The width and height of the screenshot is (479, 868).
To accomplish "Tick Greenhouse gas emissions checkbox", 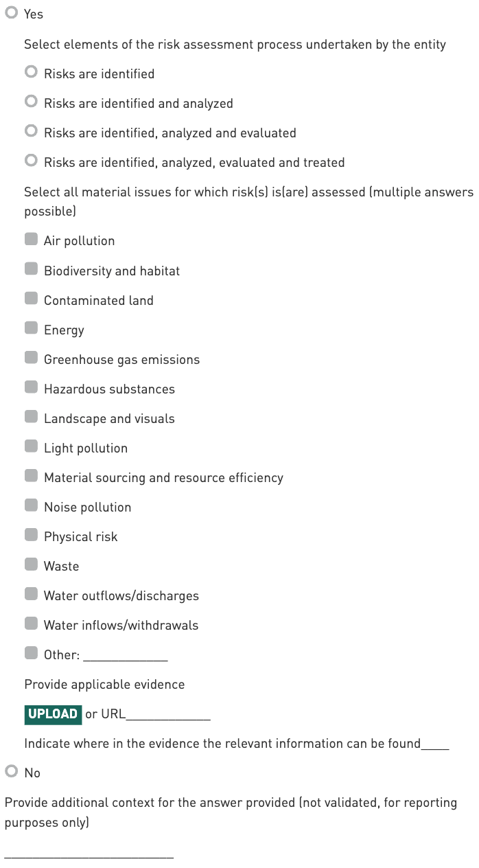I will pyautogui.click(x=31, y=358).
